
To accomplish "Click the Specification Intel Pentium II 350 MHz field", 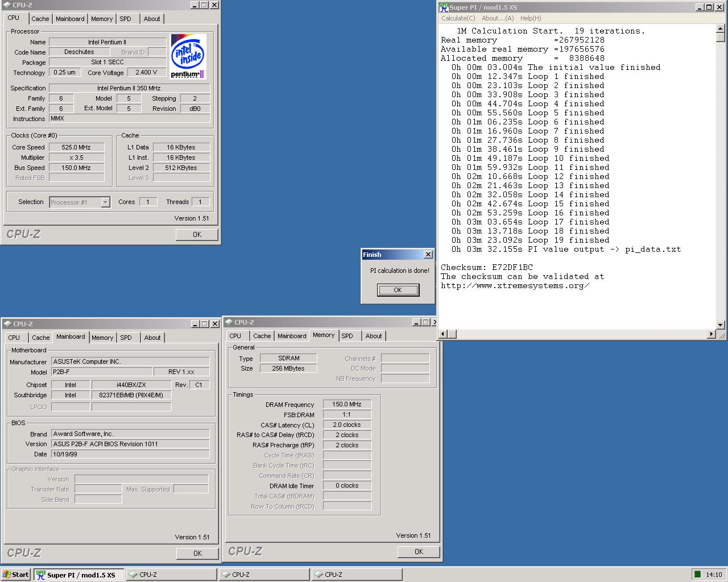I will [129, 88].
